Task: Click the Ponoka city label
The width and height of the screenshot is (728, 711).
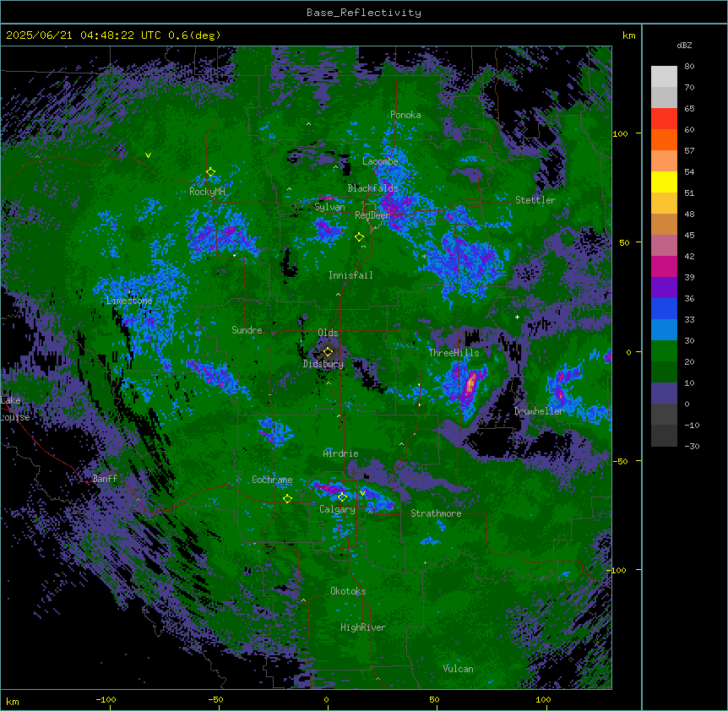Action: tap(405, 115)
